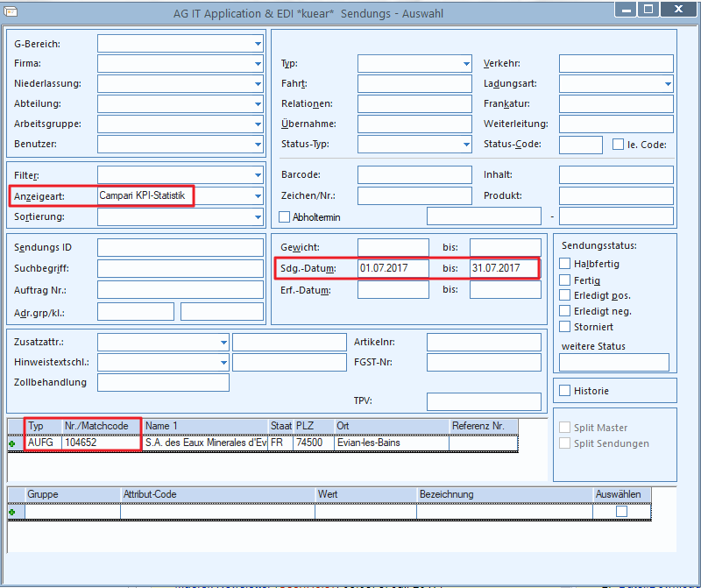Tick the Erledigt pos. checkbox
Viewport: 701px width, 588px height.
pos(564,295)
